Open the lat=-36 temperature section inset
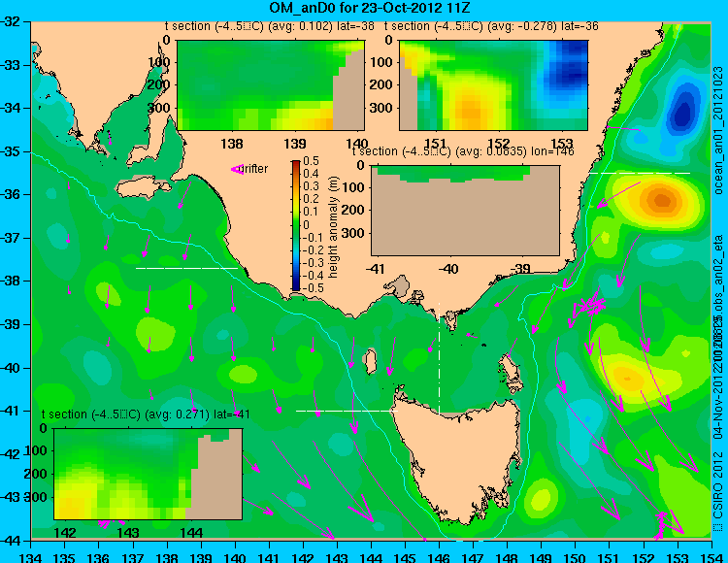 [x=493, y=85]
